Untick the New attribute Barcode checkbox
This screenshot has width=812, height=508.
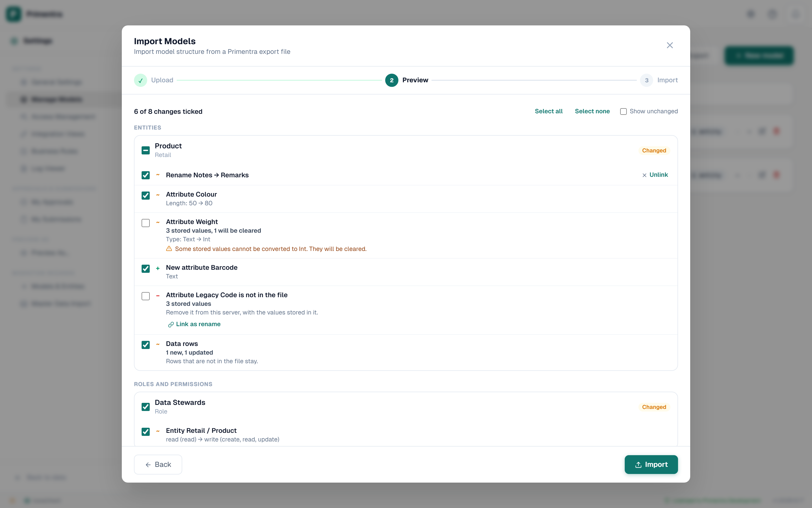146,268
